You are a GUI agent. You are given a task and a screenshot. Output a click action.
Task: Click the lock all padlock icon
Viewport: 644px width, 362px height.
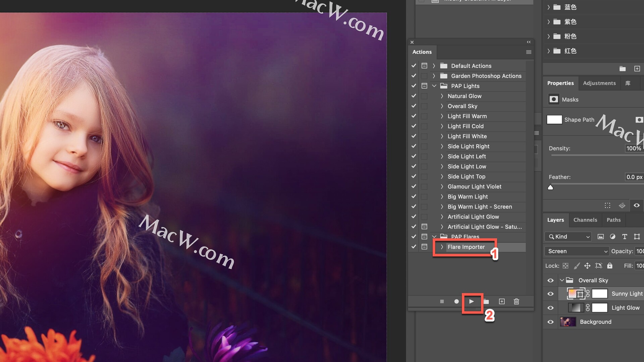click(610, 266)
